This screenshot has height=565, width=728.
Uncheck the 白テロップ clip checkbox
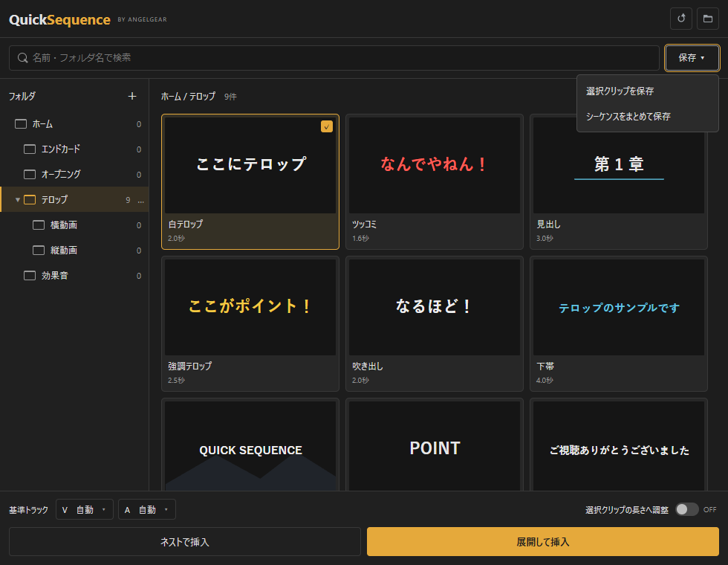pos(327,126)
